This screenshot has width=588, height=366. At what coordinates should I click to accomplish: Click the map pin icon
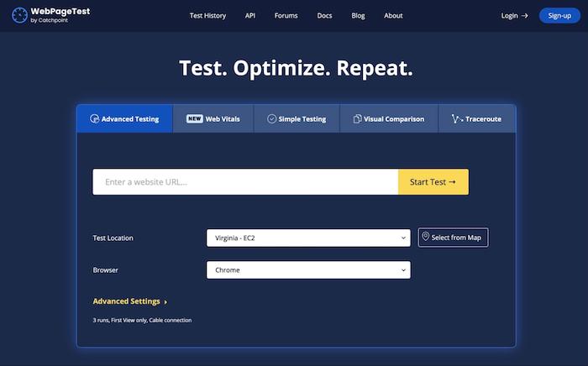point(425,237)
